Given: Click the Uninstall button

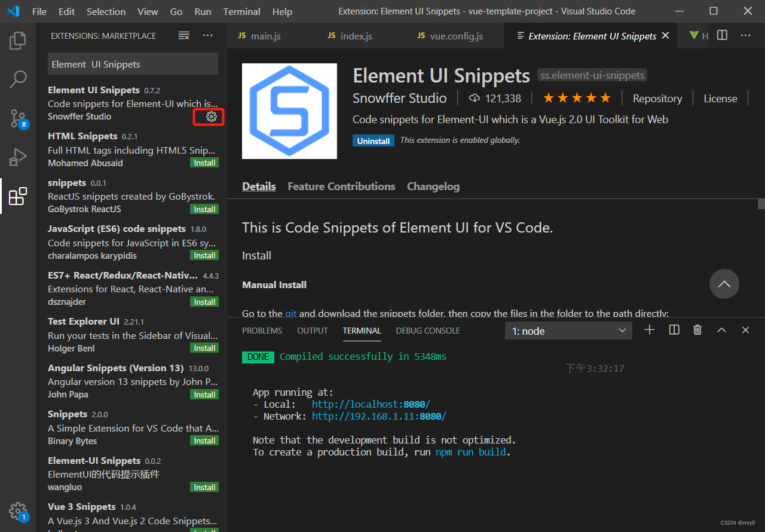Looking at the screenshot, I should [x=374, y=141].
